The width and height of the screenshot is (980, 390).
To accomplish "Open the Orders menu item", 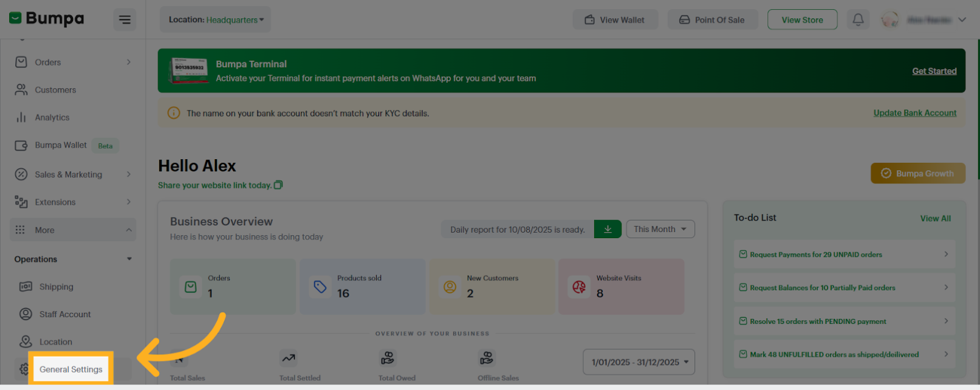I will tap(73, 62).
